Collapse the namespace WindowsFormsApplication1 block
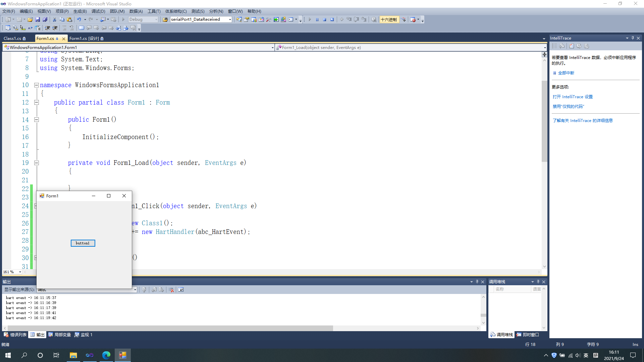 [37, 85]
